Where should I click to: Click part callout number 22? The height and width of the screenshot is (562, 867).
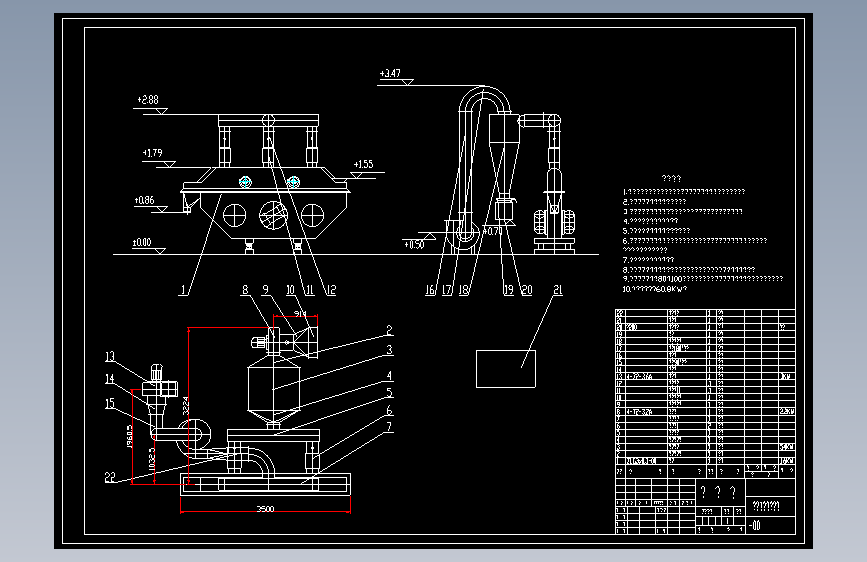[110, 477]
